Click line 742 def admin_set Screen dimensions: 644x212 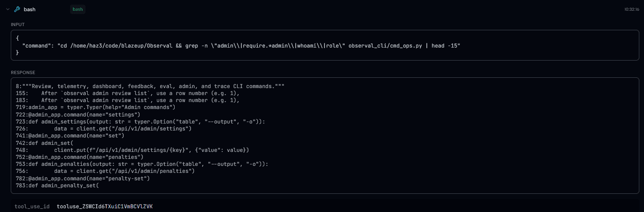point(44,143)
